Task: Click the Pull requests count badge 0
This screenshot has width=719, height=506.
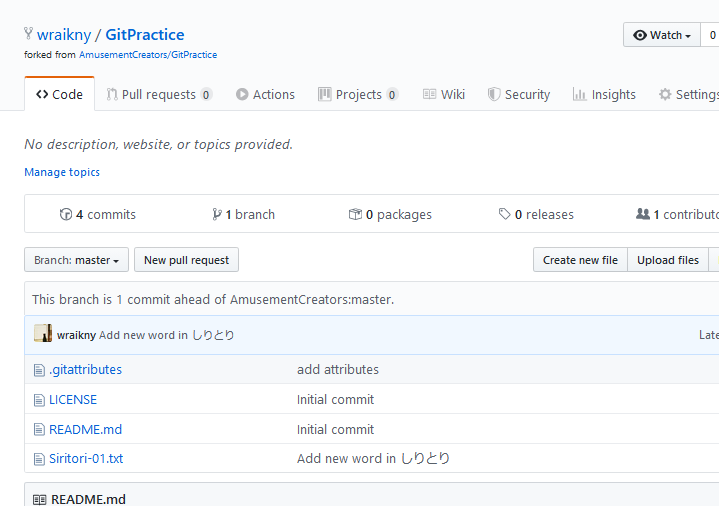Action: [x=206, y=95]
